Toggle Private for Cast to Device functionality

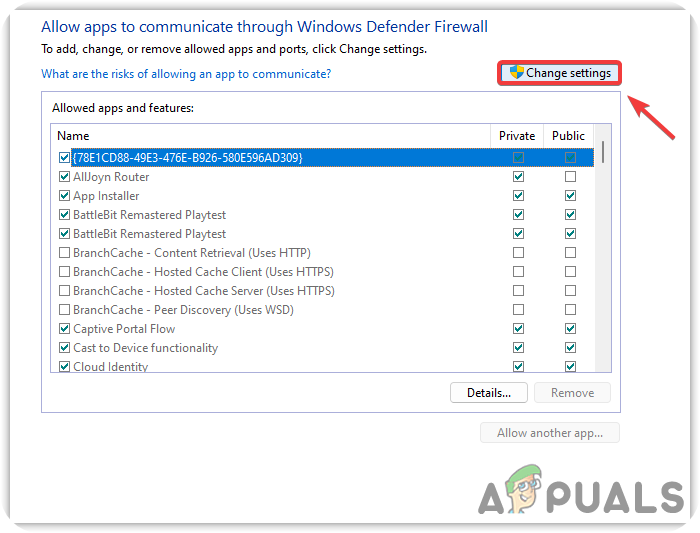click(x=518, y=348)
